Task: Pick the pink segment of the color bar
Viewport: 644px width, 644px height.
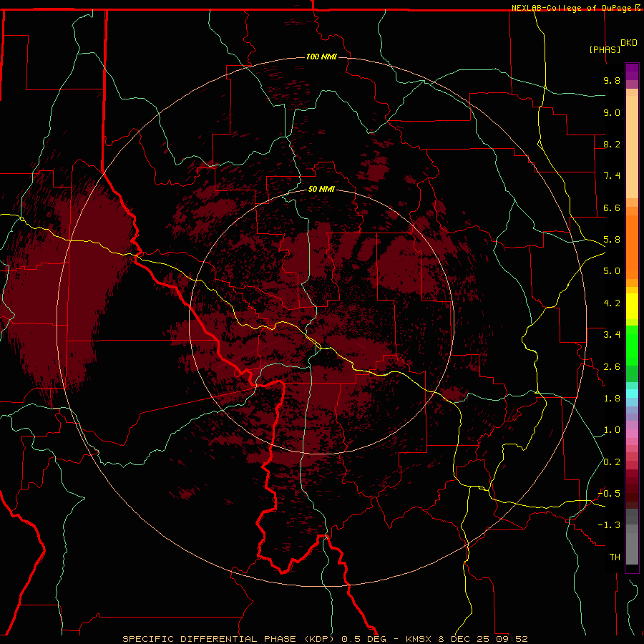Action: [632, 434]
